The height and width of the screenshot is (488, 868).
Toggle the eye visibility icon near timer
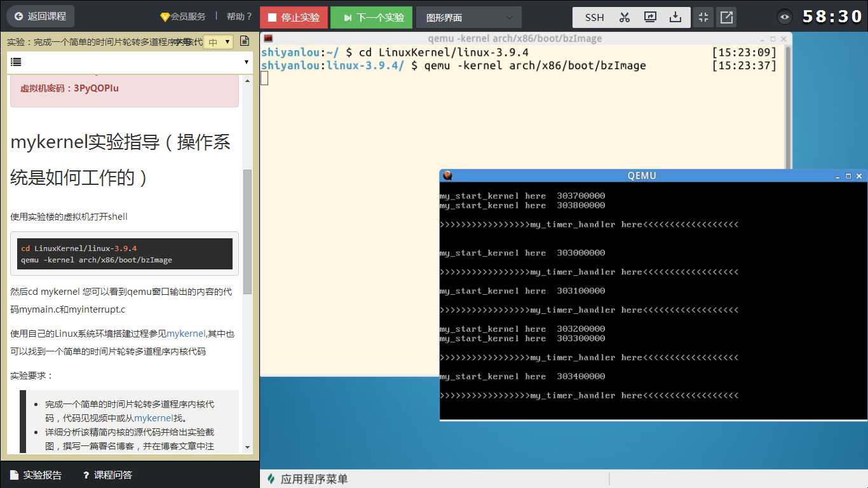[x=785, y=17]
